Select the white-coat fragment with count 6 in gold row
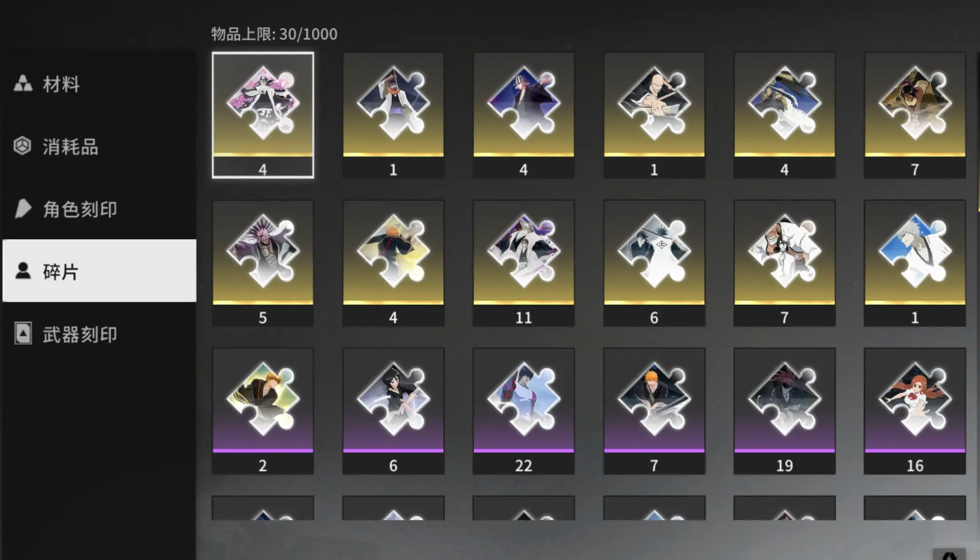Screen dimensions: 980x560 click(x=654, y=263)
